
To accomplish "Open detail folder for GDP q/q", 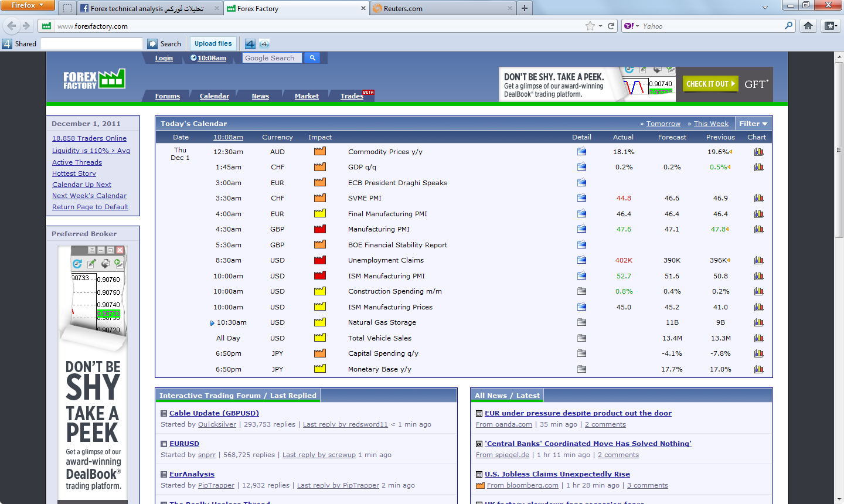I will pos(581,167).
